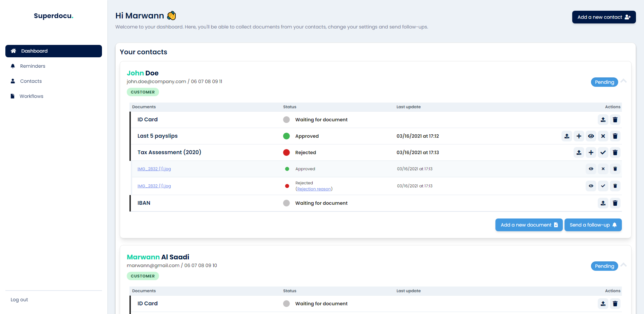Upload a file for John's ID Card
Image resolution: width=644 pixels, height=314 pixels.
[603, 120]
